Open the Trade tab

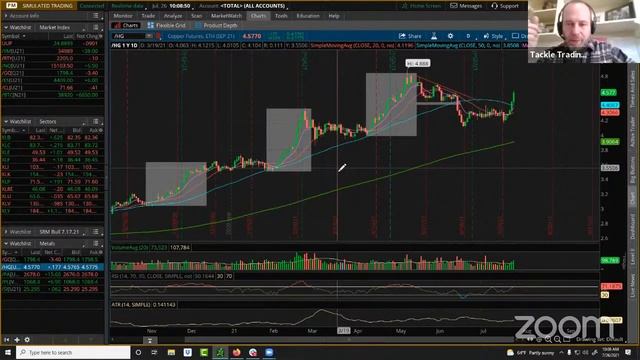(148, 16)
